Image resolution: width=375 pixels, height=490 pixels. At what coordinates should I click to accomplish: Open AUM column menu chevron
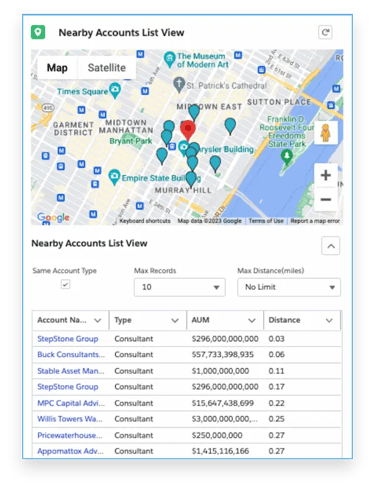252,320
